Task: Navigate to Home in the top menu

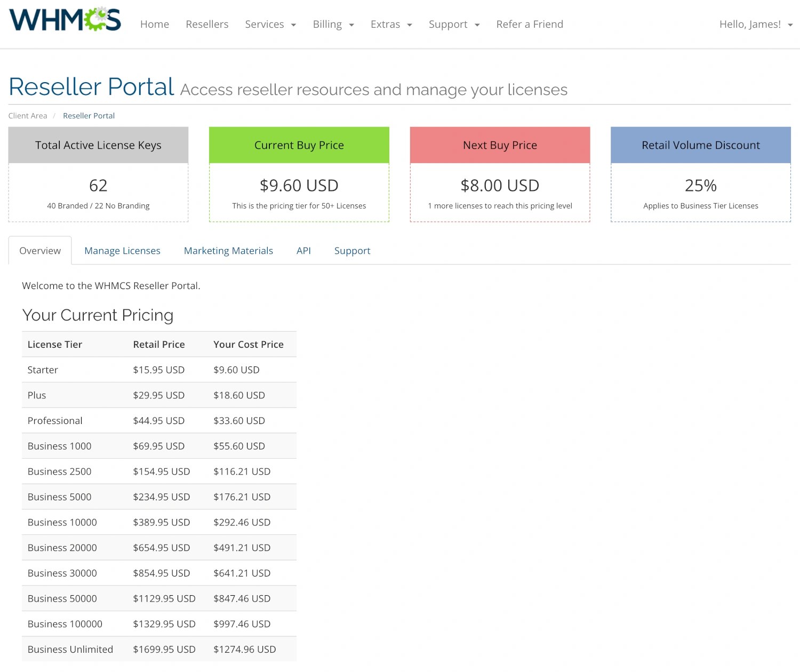Action: 154,24
